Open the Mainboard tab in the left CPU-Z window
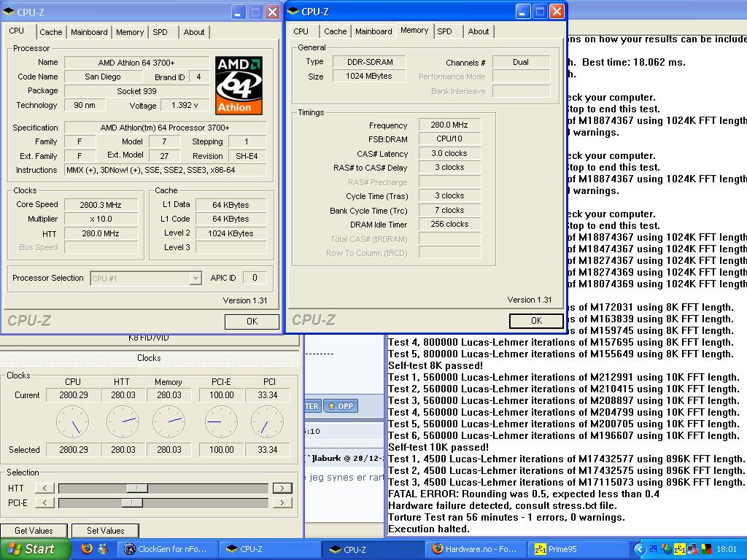This screenshot has width=747, height=560. click(89, 32)
